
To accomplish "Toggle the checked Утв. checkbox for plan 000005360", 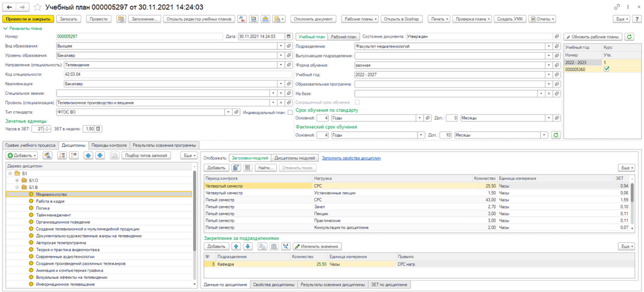I will point(606,70).
